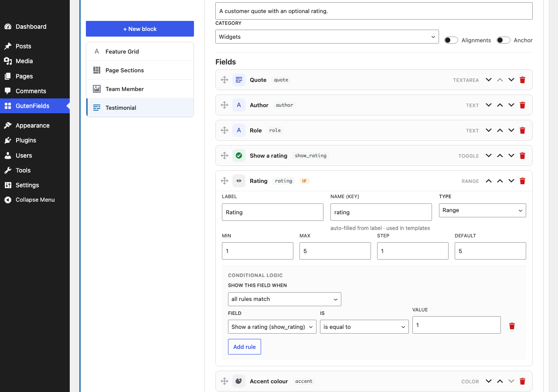This screenshot has height=392, width=558.
Task: Open Media in the admin menu
Action: (35, 61)
